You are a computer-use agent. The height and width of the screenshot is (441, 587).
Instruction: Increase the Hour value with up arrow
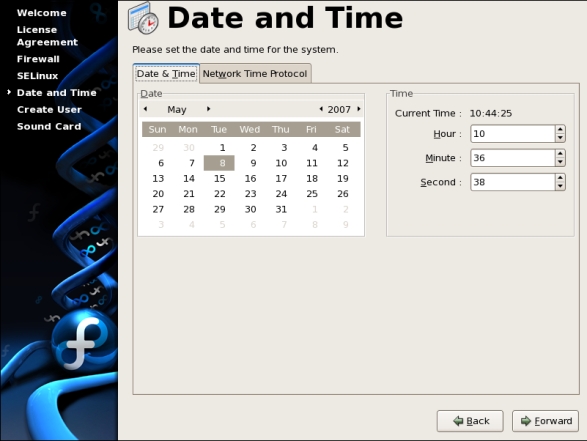click(560, 130)
